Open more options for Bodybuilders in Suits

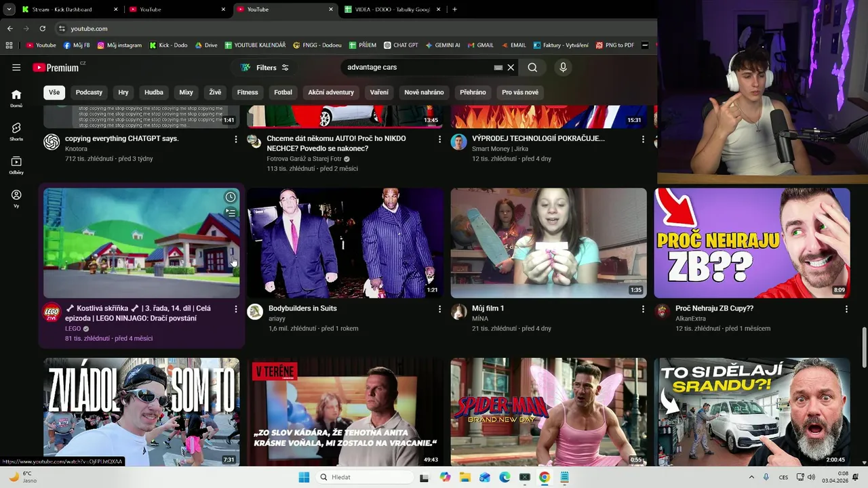tap(439, 309)
